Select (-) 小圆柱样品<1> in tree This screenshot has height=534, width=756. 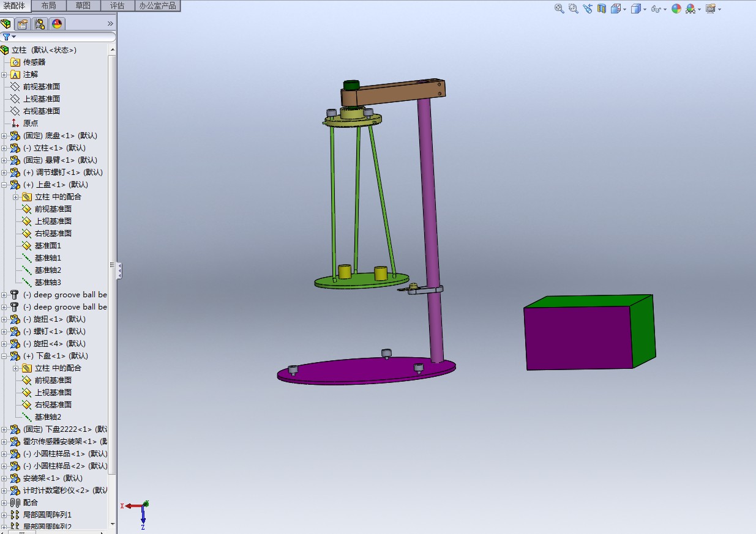click(65, 453)
